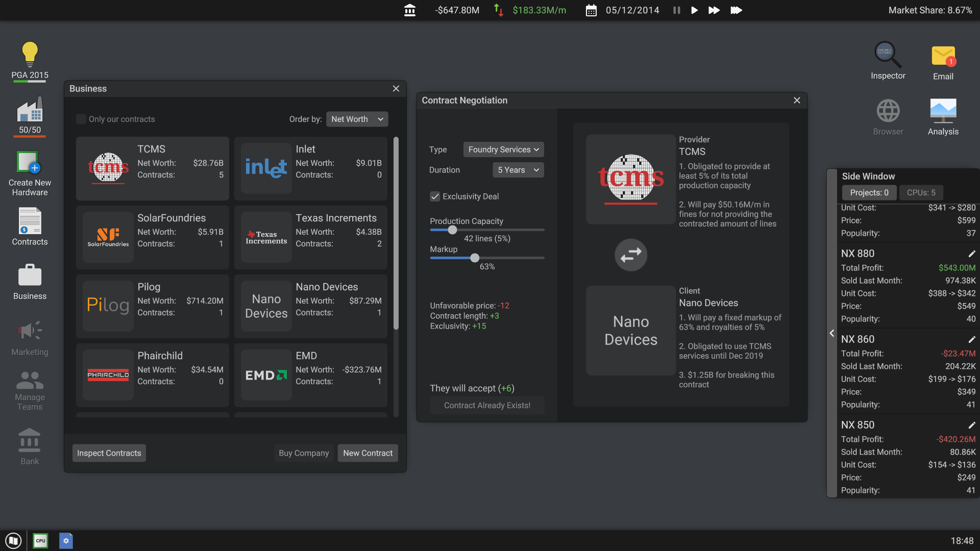Open the Analysis monitor icon
The height and width of the screenshot is (551, 980).
click(943, 110)
